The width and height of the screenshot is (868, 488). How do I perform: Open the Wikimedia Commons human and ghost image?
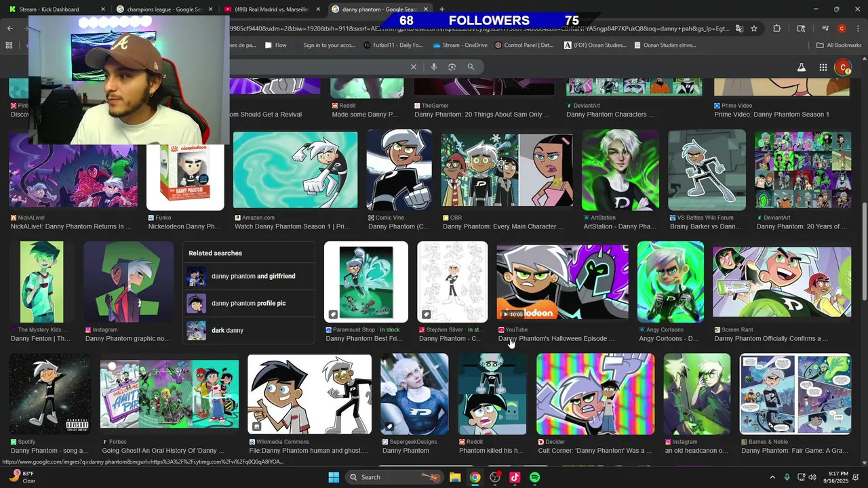click(x=309, y=394)
